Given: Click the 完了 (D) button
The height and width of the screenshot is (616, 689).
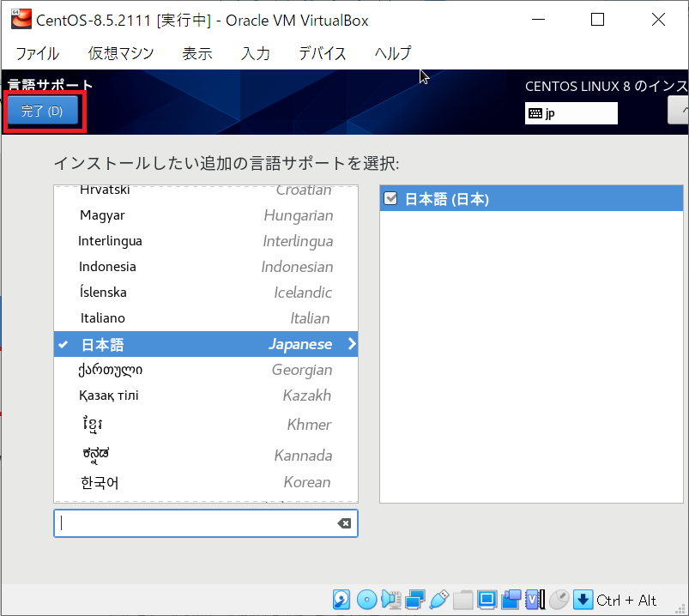Looking at the screenshot, I should point(43,111).
